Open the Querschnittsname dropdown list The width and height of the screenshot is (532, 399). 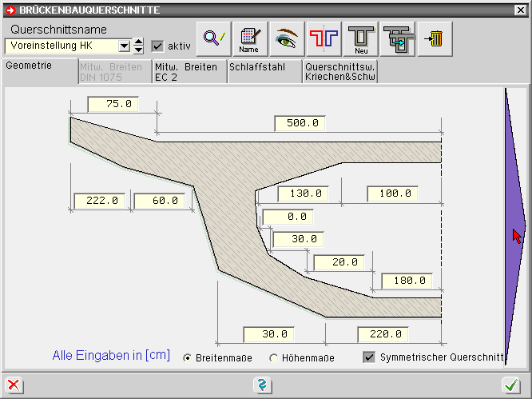[x=124, y=46]
